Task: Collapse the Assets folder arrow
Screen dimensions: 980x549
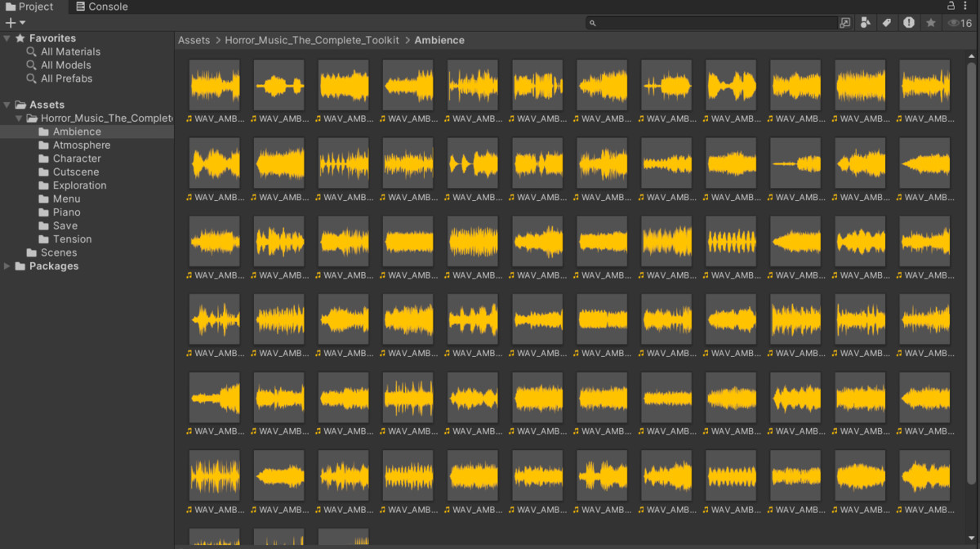Action: 7,105
